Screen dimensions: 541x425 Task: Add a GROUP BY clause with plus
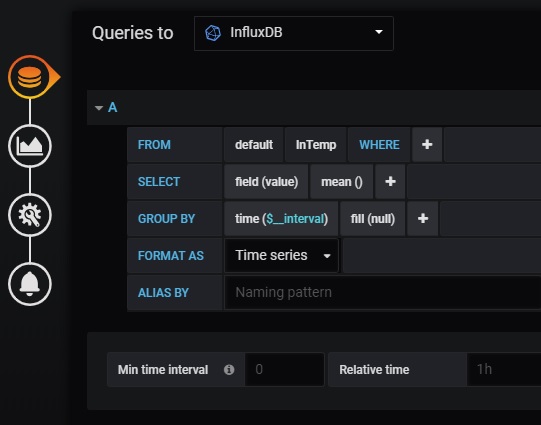coord(423,218)
